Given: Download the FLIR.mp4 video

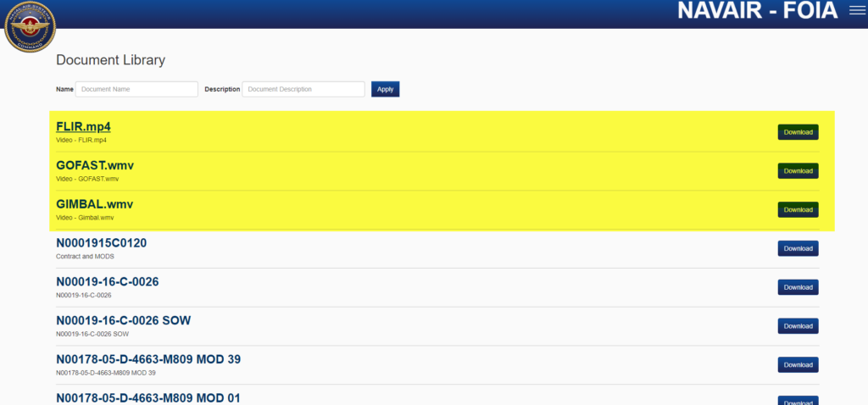Looking at the screenshot, I should tap(798, 132).
